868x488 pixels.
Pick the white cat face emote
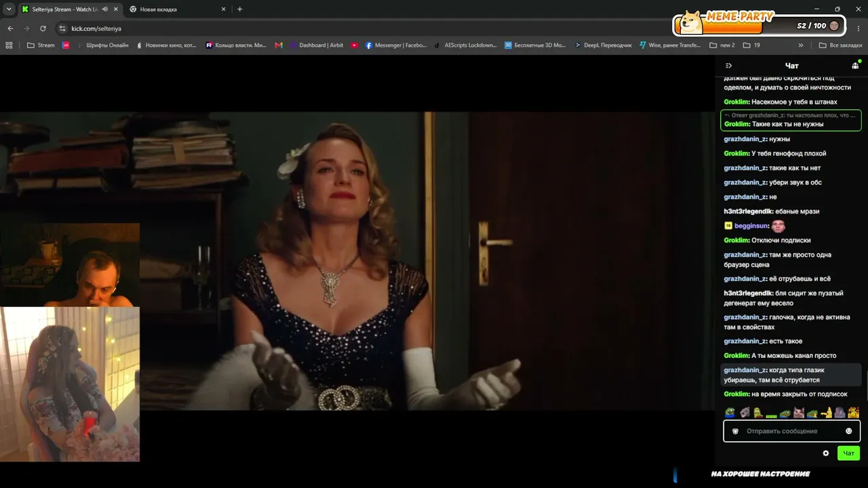799,412
